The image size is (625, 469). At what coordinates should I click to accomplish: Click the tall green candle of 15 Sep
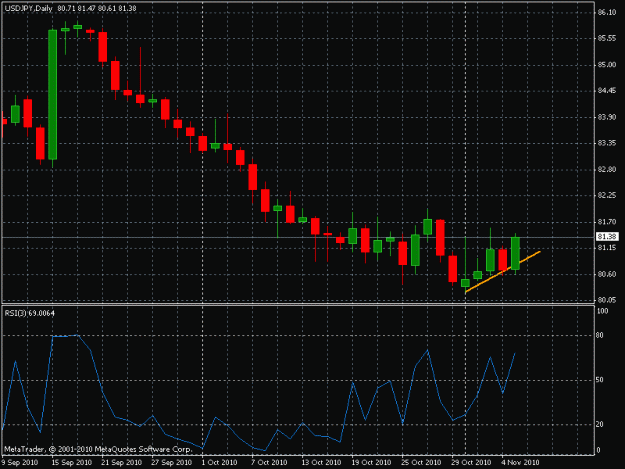click(53, 94)
